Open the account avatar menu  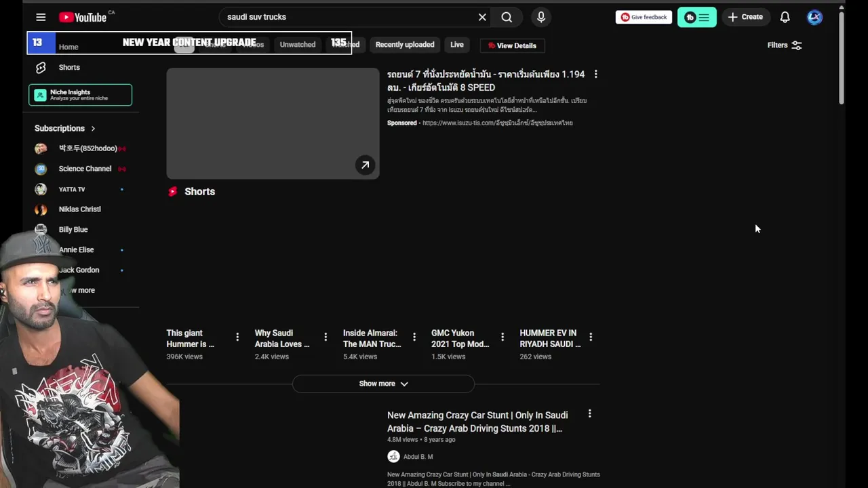tap(814, 17)
